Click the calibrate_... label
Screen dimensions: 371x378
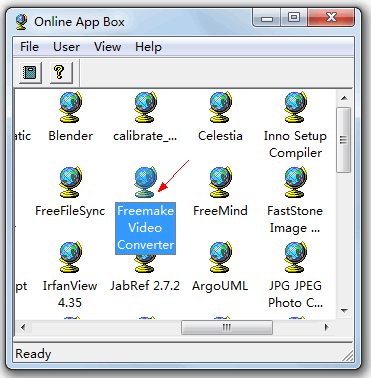(x=145, y=136)
